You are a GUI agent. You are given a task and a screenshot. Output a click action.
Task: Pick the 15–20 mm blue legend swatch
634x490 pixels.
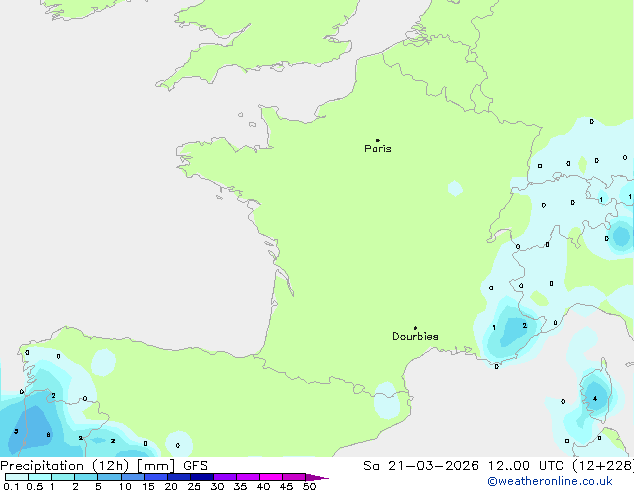click(156, 477)
